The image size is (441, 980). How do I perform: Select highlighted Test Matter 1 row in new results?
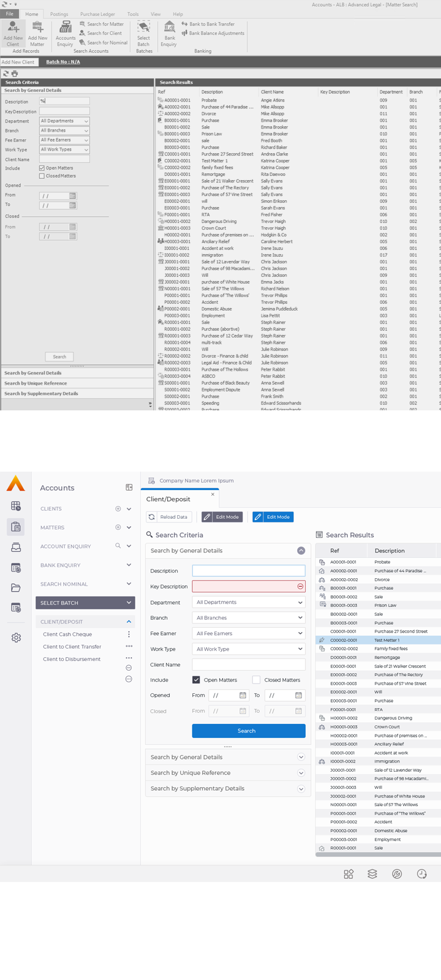point(378,640)
